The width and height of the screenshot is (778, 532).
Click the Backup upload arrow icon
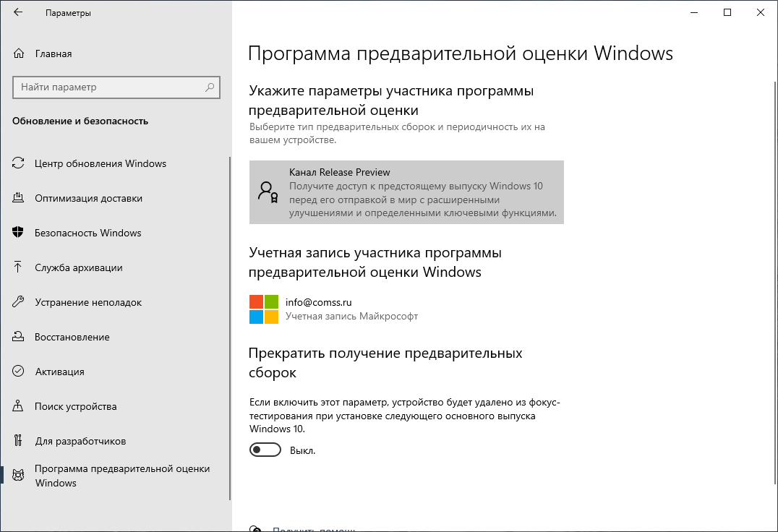(x=19, y=267)
